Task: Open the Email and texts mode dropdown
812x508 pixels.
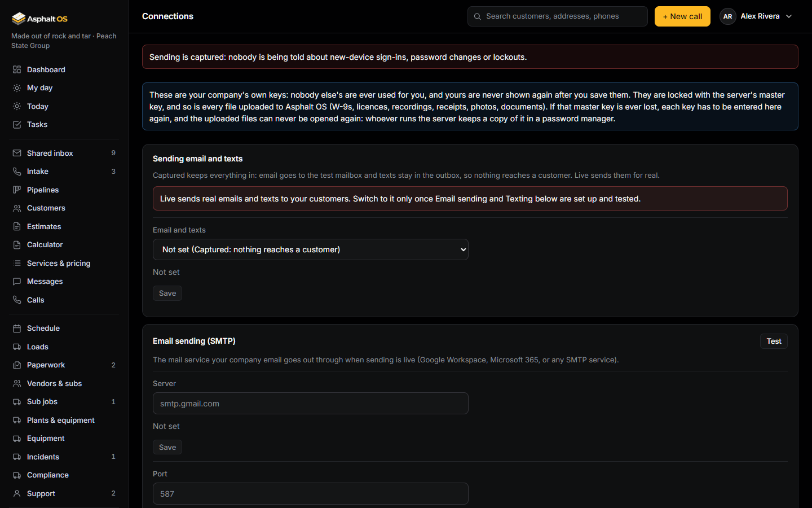Action: point(311,249)
